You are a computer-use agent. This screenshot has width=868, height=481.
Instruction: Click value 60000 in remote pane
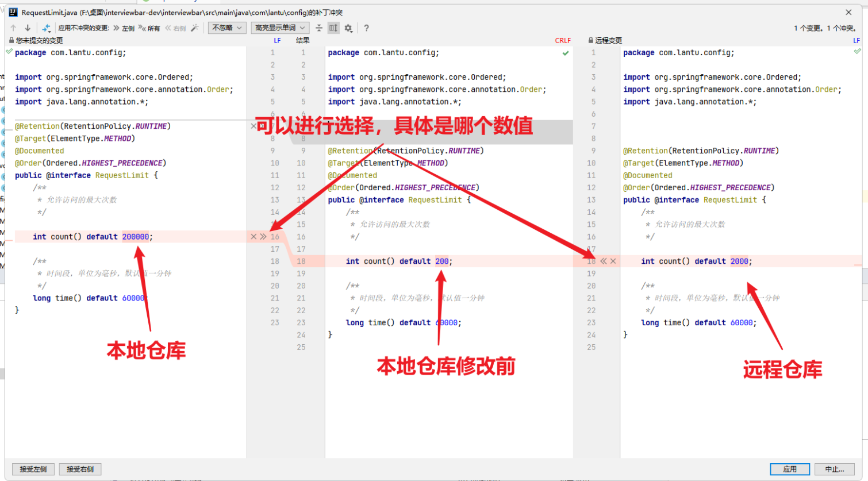coord(742,322)
